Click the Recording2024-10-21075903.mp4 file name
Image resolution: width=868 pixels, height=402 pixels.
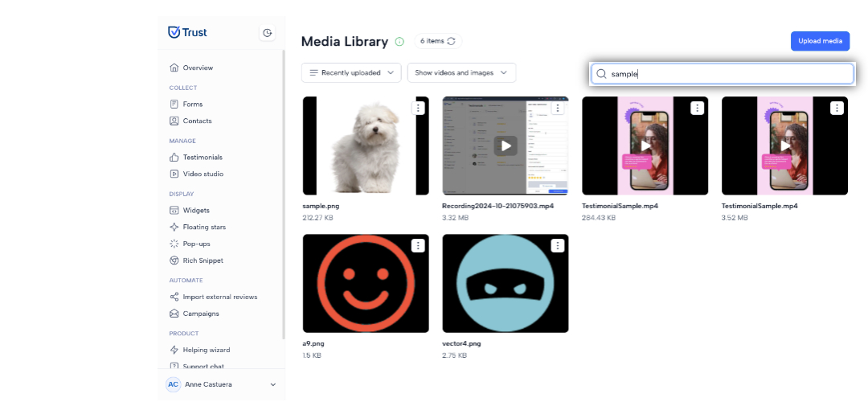498,206
